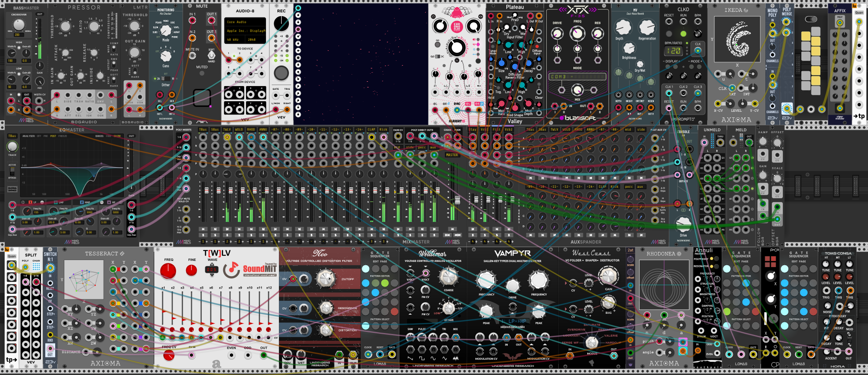Screen dimensions: 868x375
Task: Click the IN I port on XFX F-35
Action: pos(554,106)
